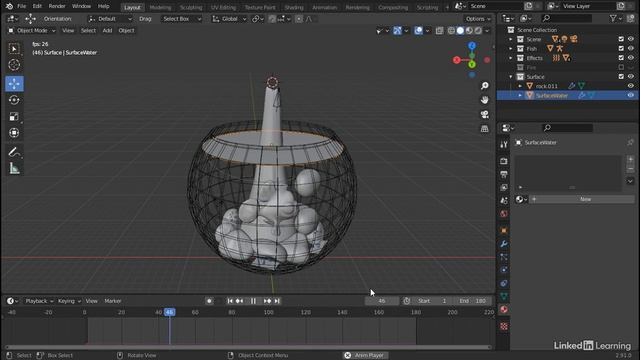Hide rock.011 object in viewport
This screenshot has width=640, height=360.
pos(631,86)
